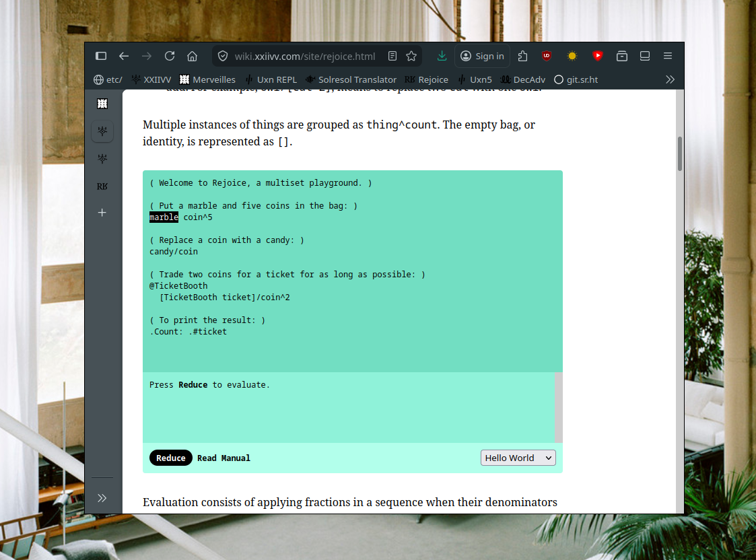This screenshot has width=756, height=560.
Task: Toggle the sidebar button left of Back
Action: [x=101, y=56]
